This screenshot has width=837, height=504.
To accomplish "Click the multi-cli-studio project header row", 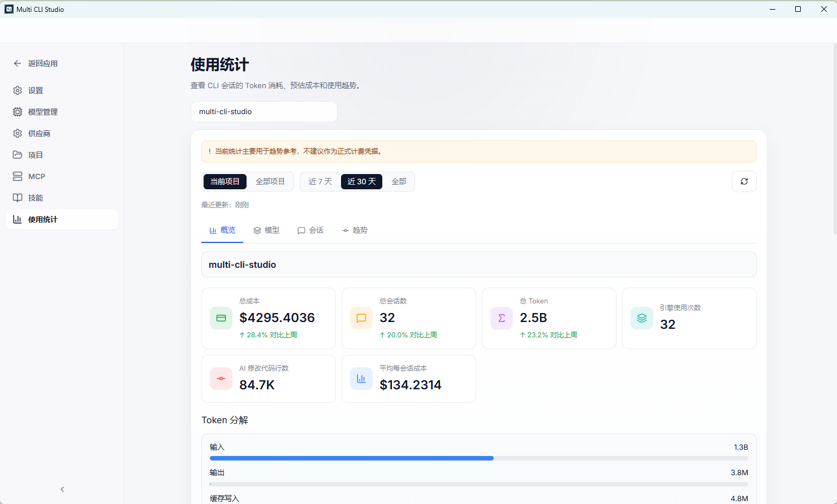I will [479, 264].
